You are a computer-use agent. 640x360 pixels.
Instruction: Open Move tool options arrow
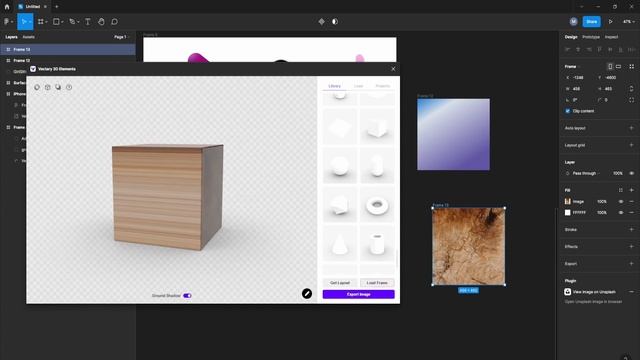tap(30, 22)
